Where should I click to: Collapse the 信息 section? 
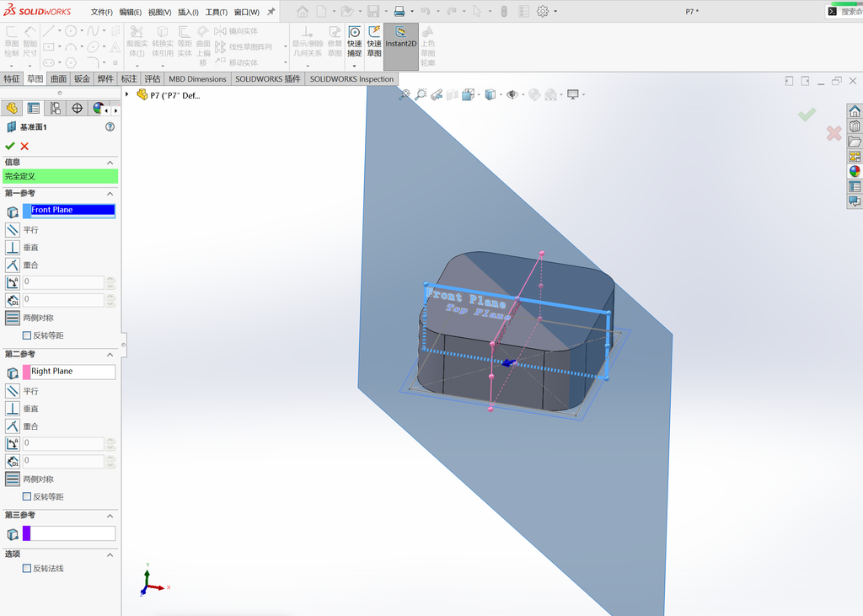(110, 163)
